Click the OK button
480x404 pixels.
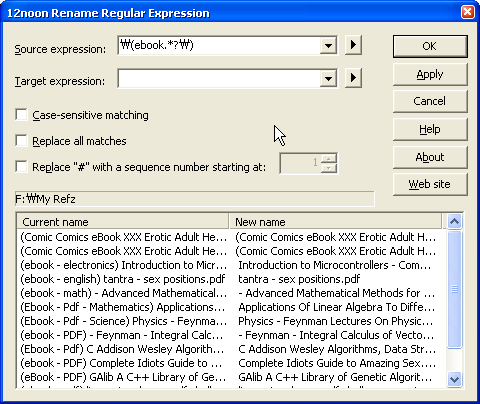[x=430, y=46]
